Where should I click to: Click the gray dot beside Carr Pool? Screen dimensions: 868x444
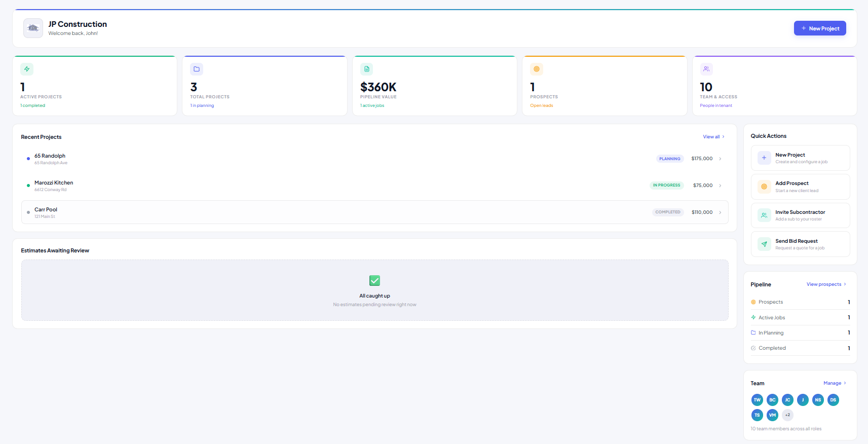(x=28, y=212)
